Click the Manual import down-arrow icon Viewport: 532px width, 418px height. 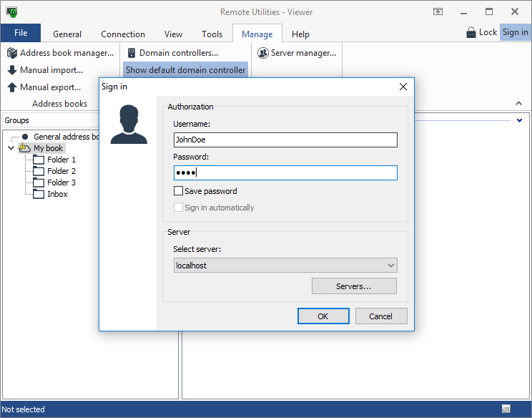[x=12, y=70]
